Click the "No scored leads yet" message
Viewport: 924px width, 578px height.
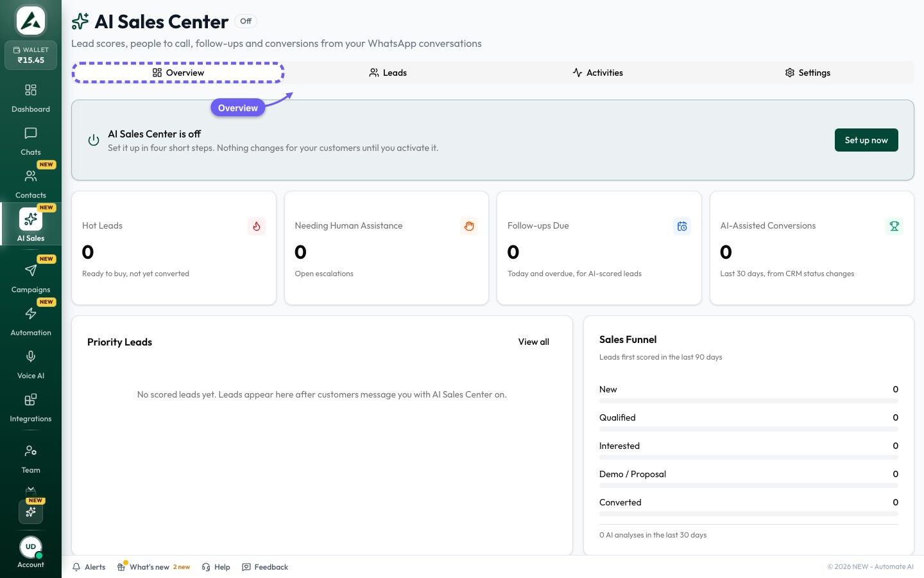322,394
